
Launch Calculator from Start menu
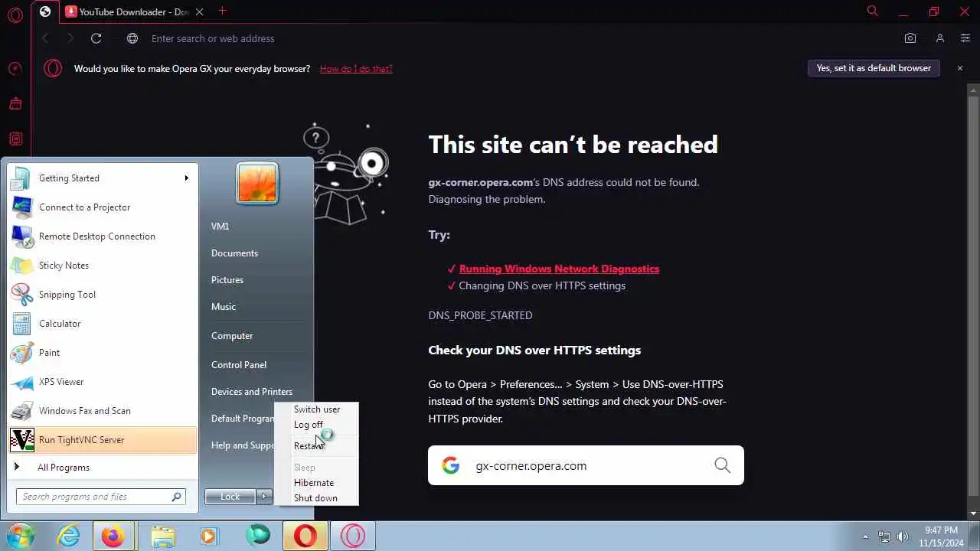tap(103, 324)
